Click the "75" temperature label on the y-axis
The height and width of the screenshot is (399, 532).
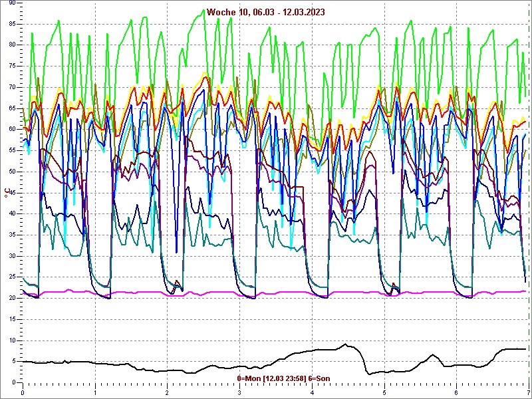tap(12, 66)
